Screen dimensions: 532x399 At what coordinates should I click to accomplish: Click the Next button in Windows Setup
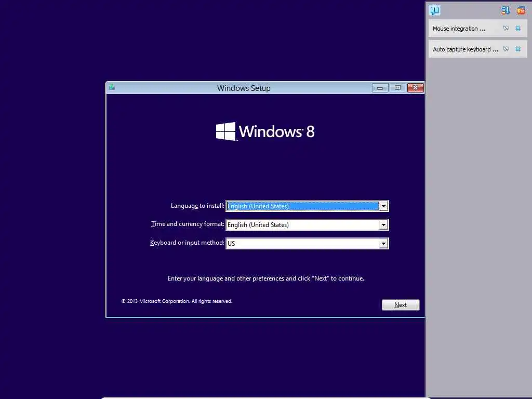point(401,304)
